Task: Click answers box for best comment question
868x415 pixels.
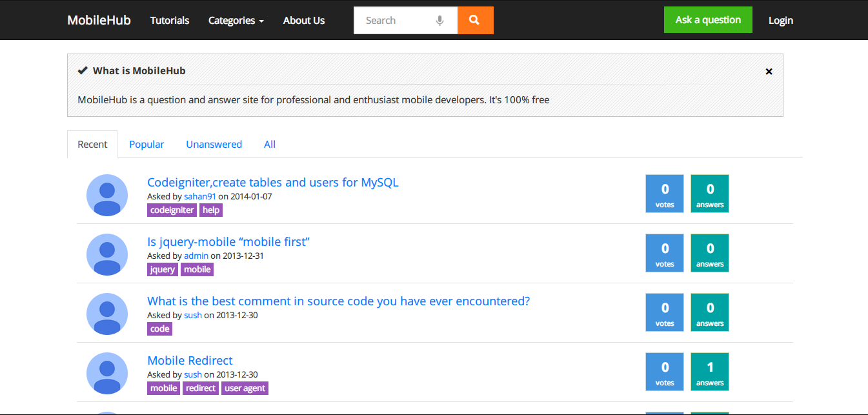Action: [710, 312]
